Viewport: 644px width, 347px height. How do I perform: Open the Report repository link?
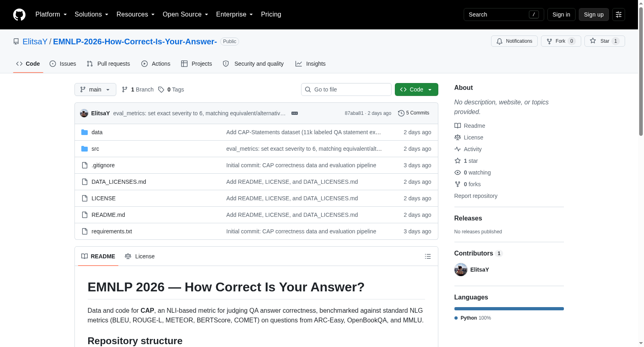(x=476, y=196)
